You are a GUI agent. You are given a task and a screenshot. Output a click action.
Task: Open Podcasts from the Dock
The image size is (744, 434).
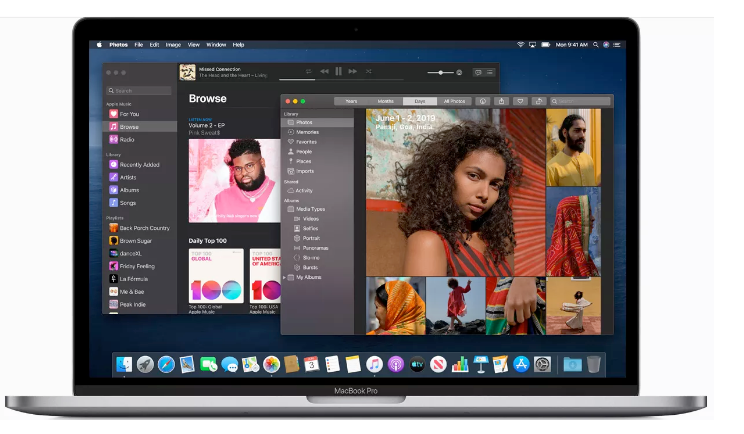[x=396, y=364]
